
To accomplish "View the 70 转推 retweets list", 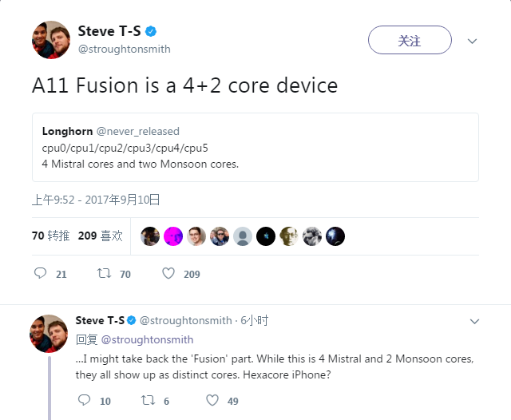I will [x=51, y=236].
